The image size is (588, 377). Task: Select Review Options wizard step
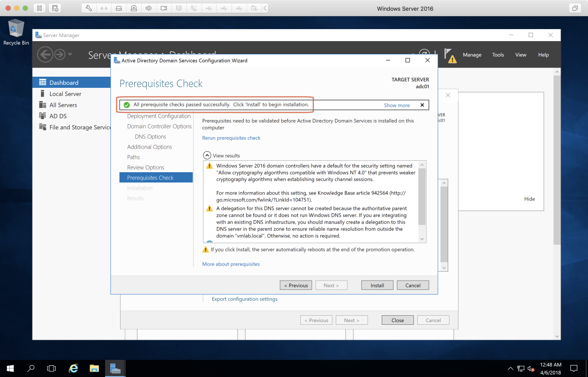(145, 168)
